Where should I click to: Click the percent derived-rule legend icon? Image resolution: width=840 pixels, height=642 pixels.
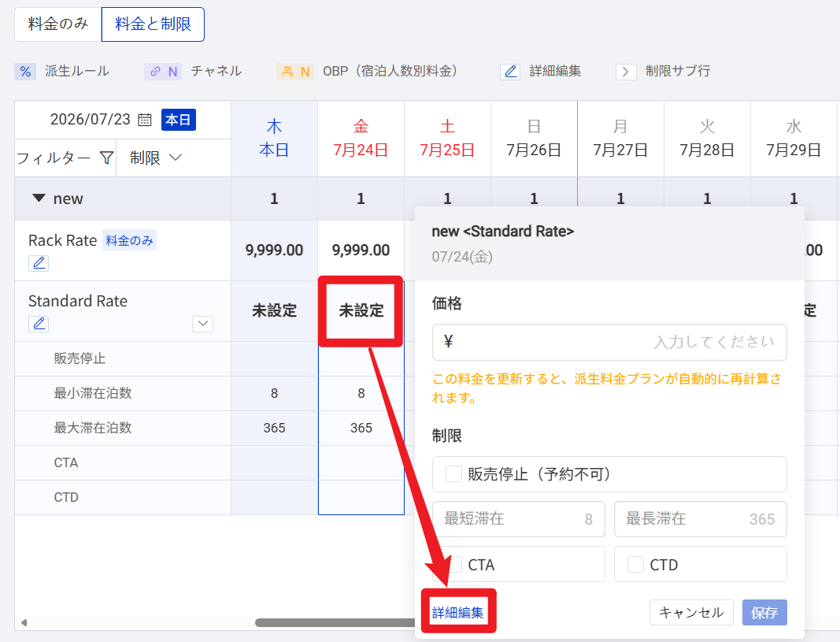click(25, 71)
